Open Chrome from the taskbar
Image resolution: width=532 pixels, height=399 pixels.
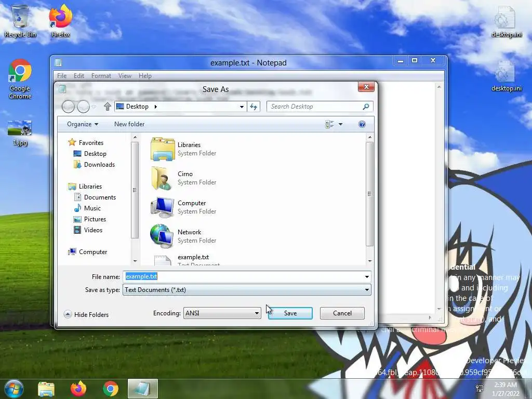click(111, 389)
